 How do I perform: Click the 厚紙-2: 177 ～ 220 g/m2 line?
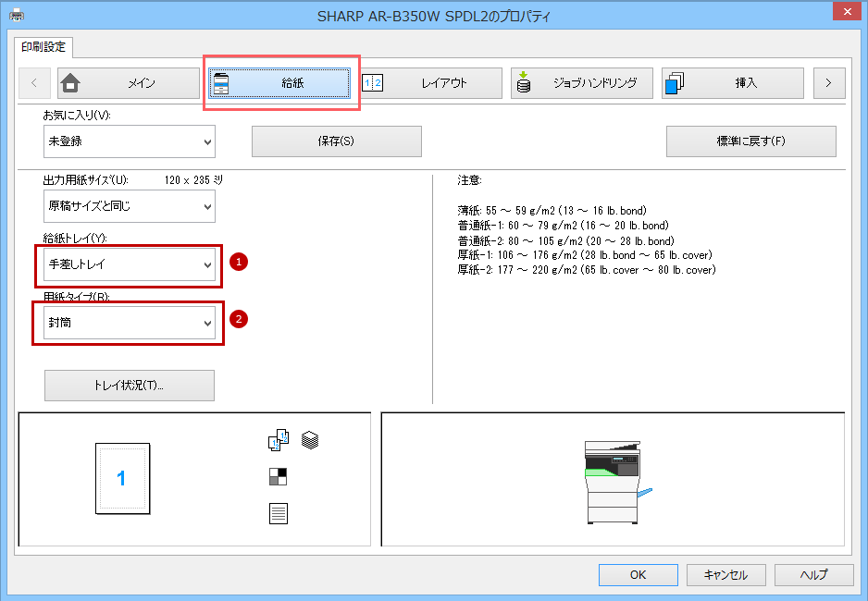(587, 270)
